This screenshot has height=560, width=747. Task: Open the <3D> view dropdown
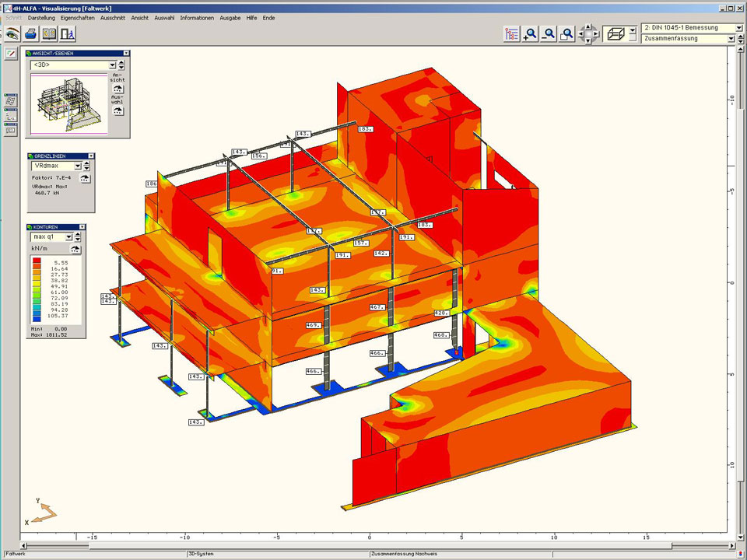coord(113,65)
